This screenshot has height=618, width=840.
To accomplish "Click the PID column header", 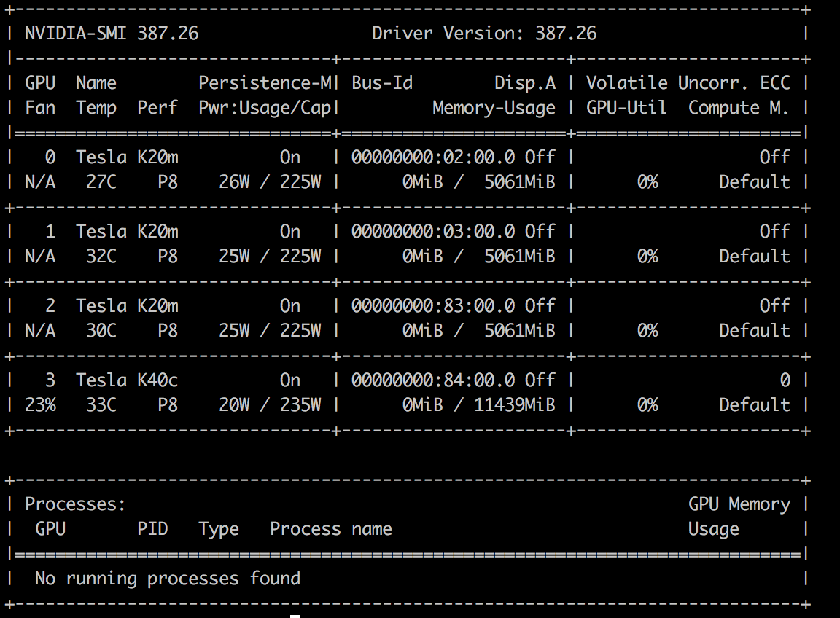I will (152, 529).
